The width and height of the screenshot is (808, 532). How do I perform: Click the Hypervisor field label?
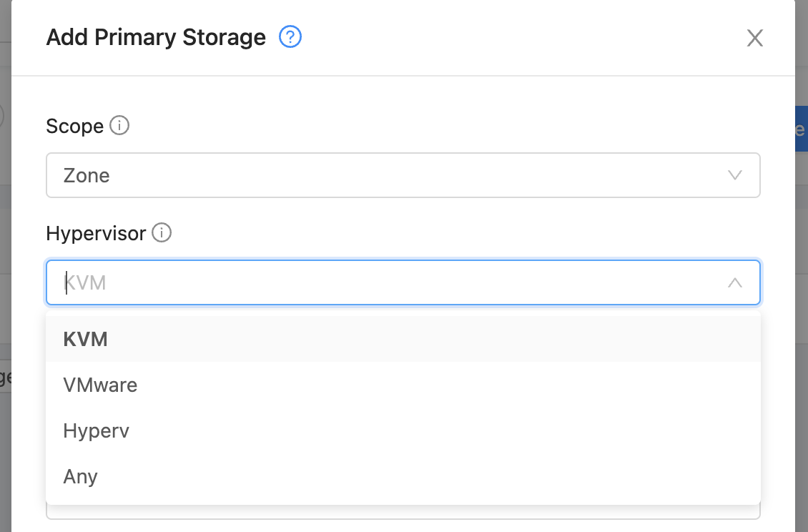96,234
